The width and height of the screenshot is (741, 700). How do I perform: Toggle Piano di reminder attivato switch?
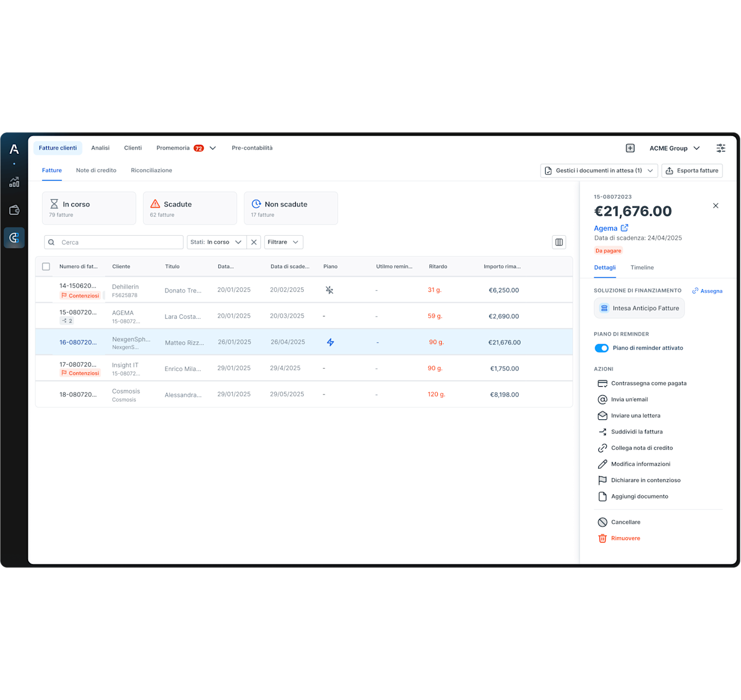(x=601, y=348)
